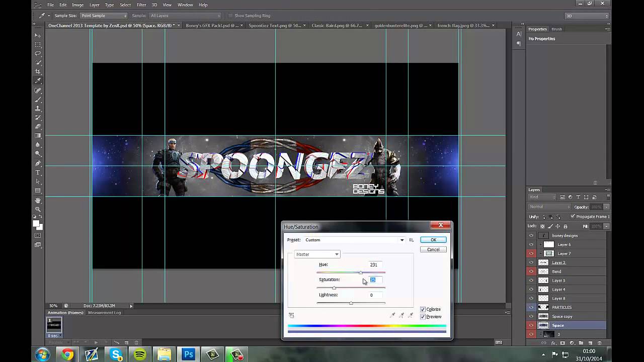Select the Lasso tool
644x362 pixels.
[x=38, y=54]
